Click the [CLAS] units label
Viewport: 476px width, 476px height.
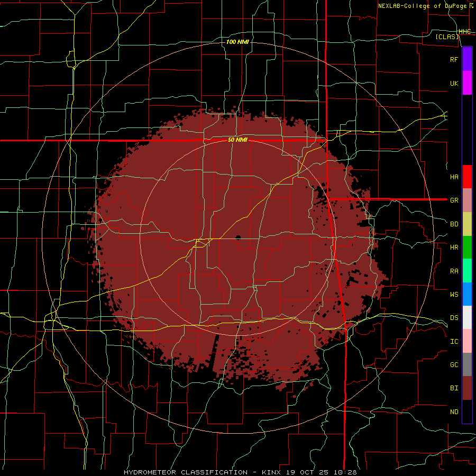coord(447,36)
